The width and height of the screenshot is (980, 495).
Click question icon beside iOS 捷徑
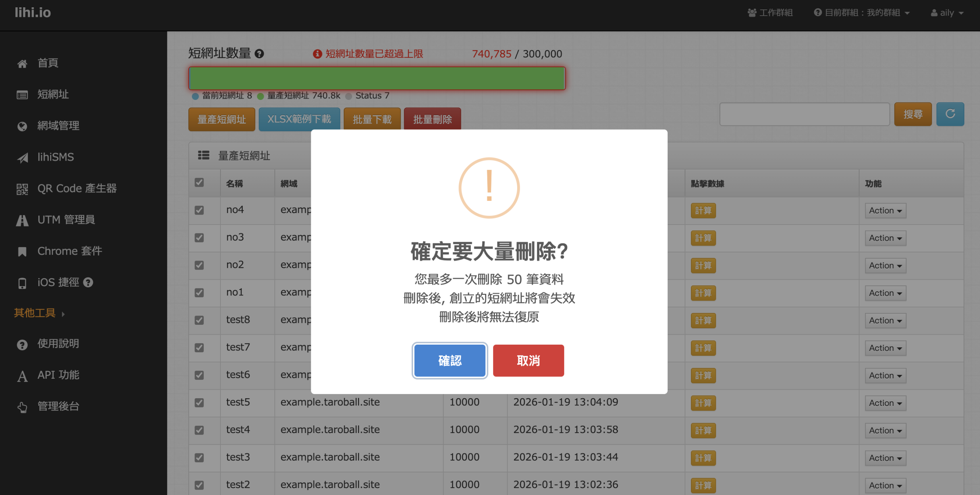(x=88, y=282)
